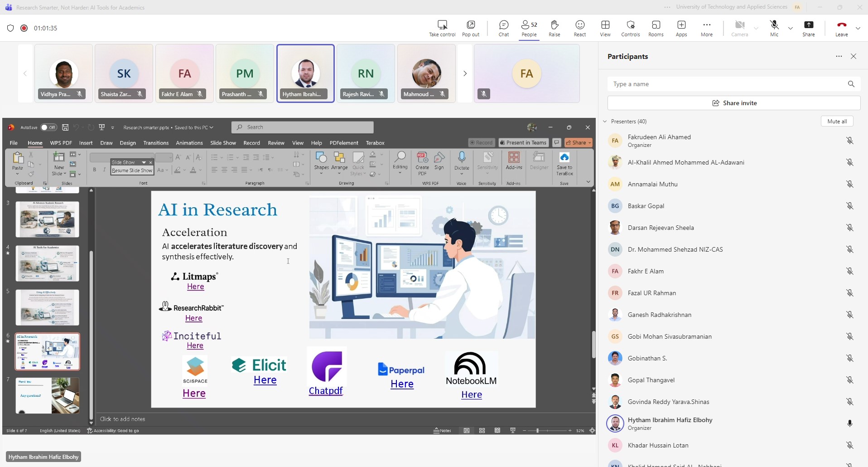Viewport: 868px width, 467px height.
Task: Open the React emoji menu
Action: [579, 28]
